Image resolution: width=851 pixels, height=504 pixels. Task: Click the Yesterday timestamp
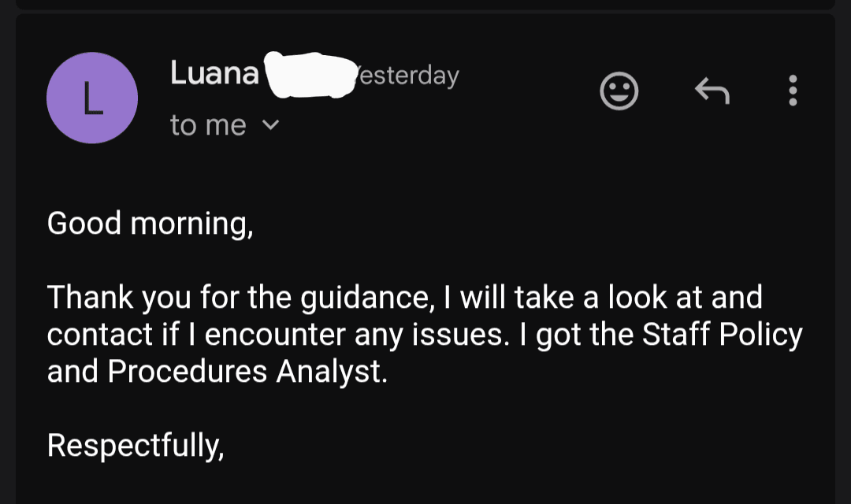pos(407,76)
